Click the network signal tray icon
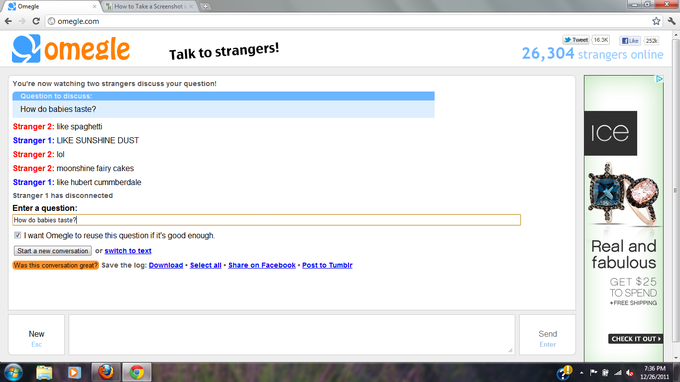The image size is (680, 382). coord(618,372)
